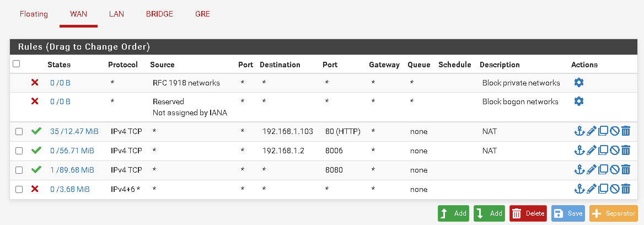
Task: Edit the IPv4+6 rule via its pencil icon
Action: click(591, 189)
